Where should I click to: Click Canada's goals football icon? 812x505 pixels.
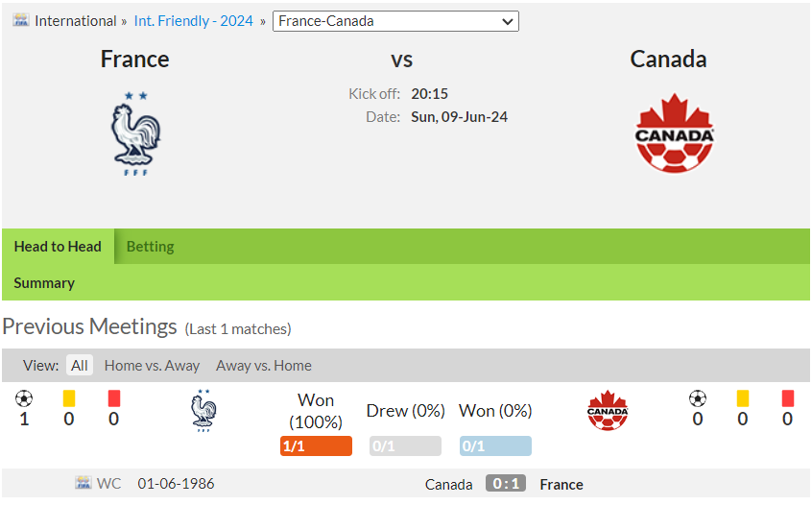click(x=698, y=398)
